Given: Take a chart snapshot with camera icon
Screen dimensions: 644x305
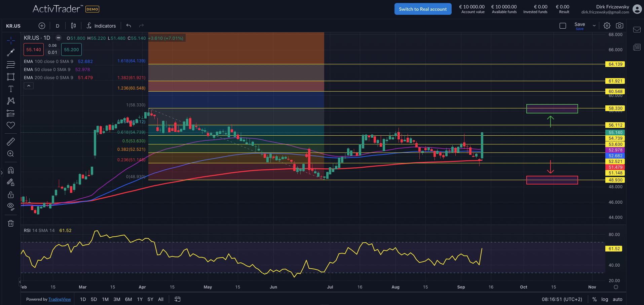Looking at the screenshot, I should (619, 26).
